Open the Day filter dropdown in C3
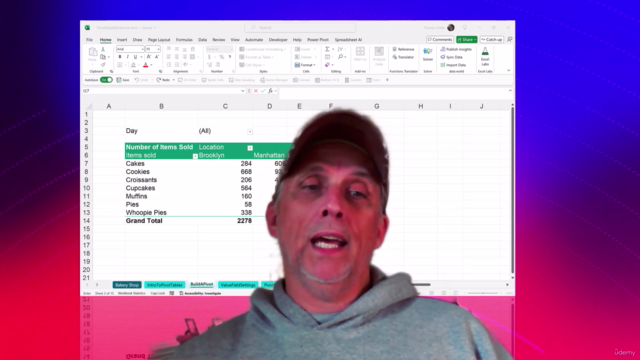Screen dimensions: 640x360 pyautogui.click(x=250, y=131)
